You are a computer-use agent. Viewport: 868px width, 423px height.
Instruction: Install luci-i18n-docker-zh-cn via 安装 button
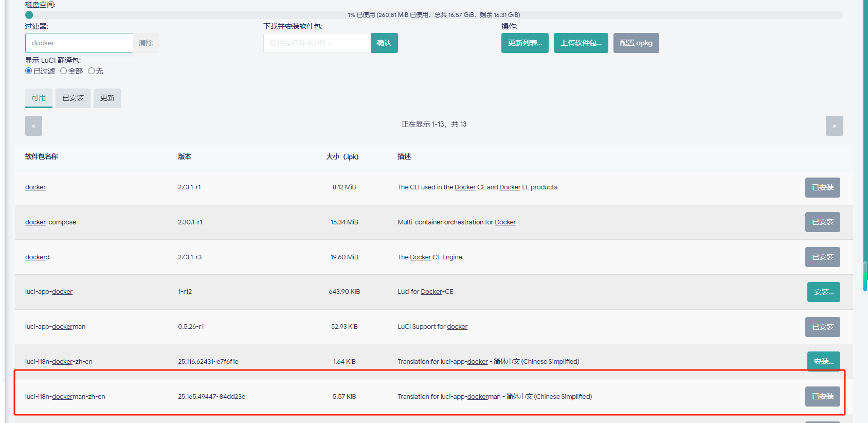coord(823,361)
